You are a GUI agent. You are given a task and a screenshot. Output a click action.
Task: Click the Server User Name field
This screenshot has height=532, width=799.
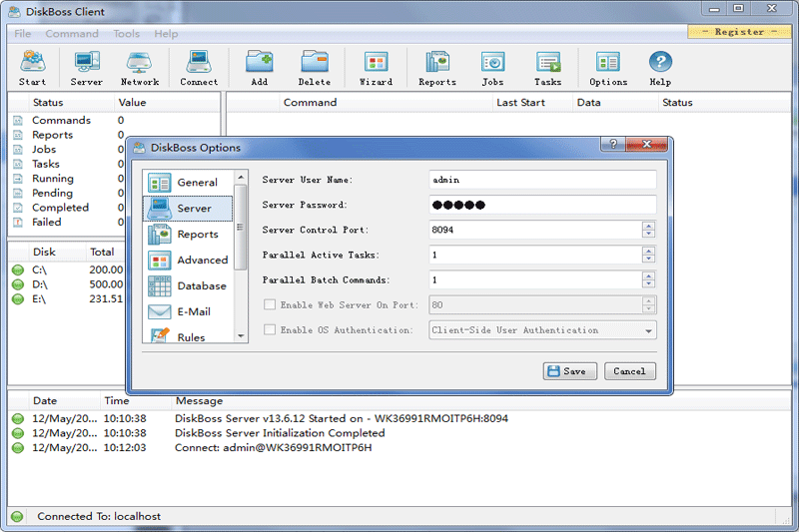pos(541,180)
